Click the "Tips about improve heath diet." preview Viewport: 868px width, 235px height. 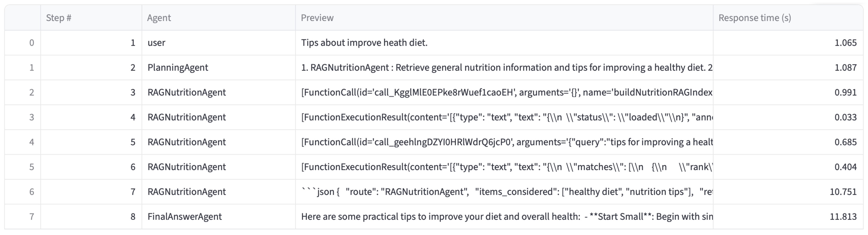pyautogui.click(x=364, y=43)
